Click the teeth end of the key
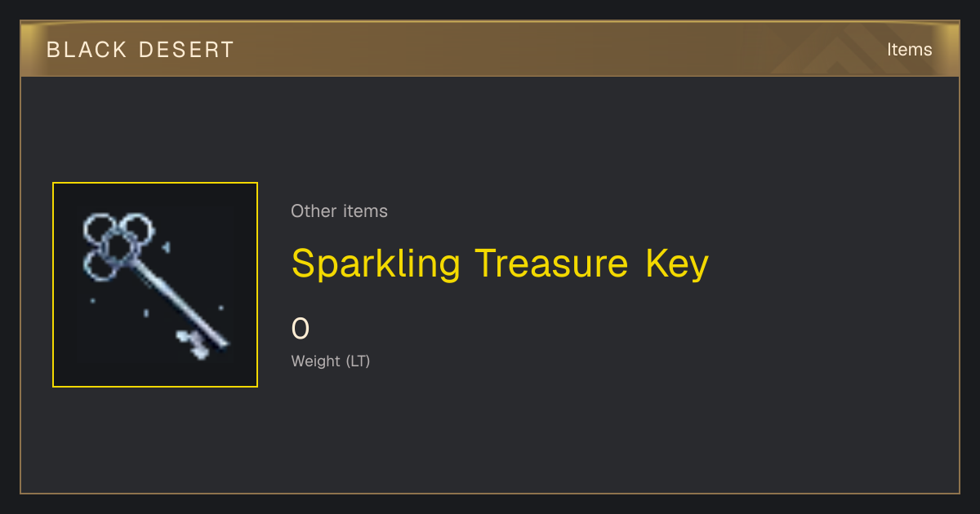This screenshot has height=514, width=980. (x=194, y=343)
